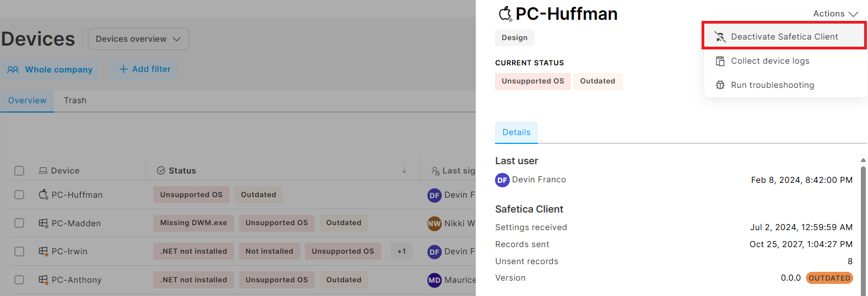Screen dimensions: 868x296
Task: Click the Windows icon in PC-Madden row
Action: 43,223
